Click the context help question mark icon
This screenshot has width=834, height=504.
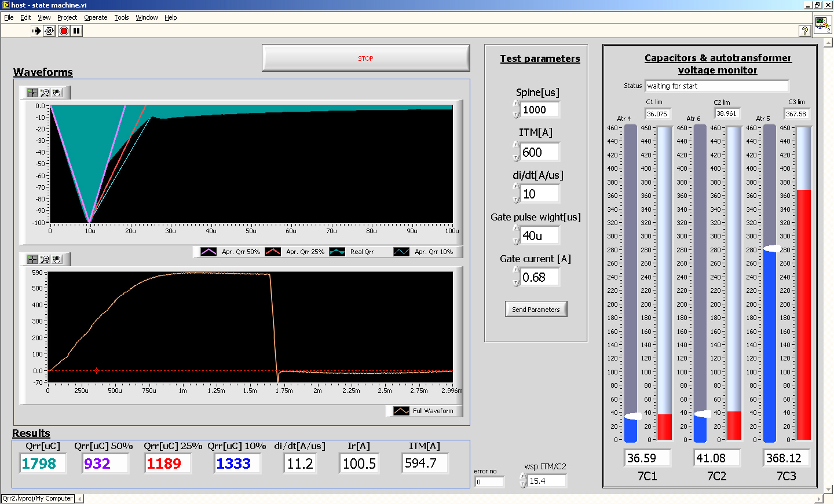tap(804, 31)
